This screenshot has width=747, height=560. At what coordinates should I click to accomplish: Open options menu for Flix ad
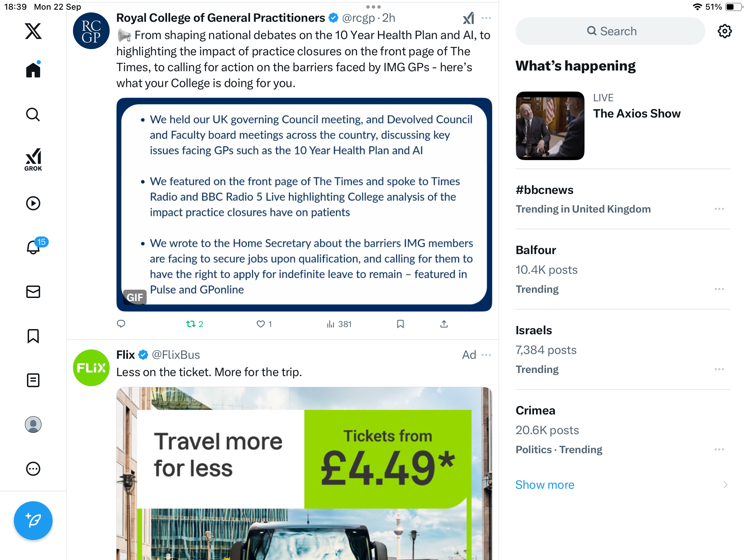click(x=486, y=355)
